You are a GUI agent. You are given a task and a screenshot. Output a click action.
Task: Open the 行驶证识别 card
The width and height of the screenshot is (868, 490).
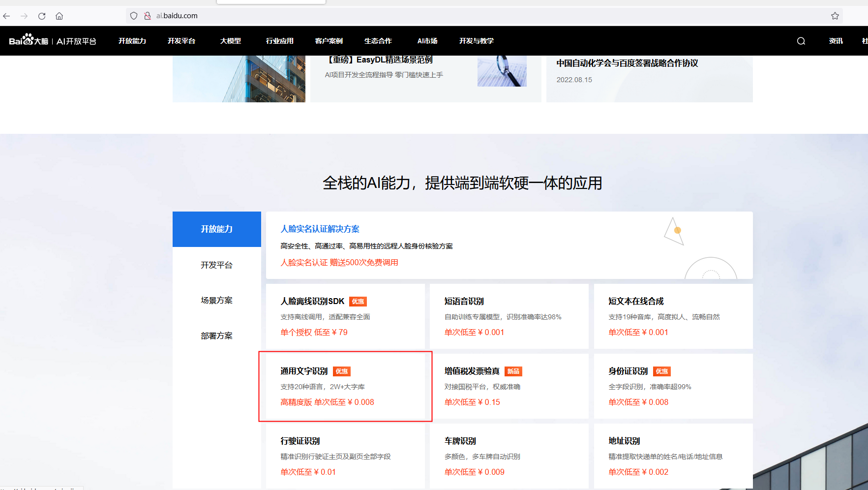(346, 456)
